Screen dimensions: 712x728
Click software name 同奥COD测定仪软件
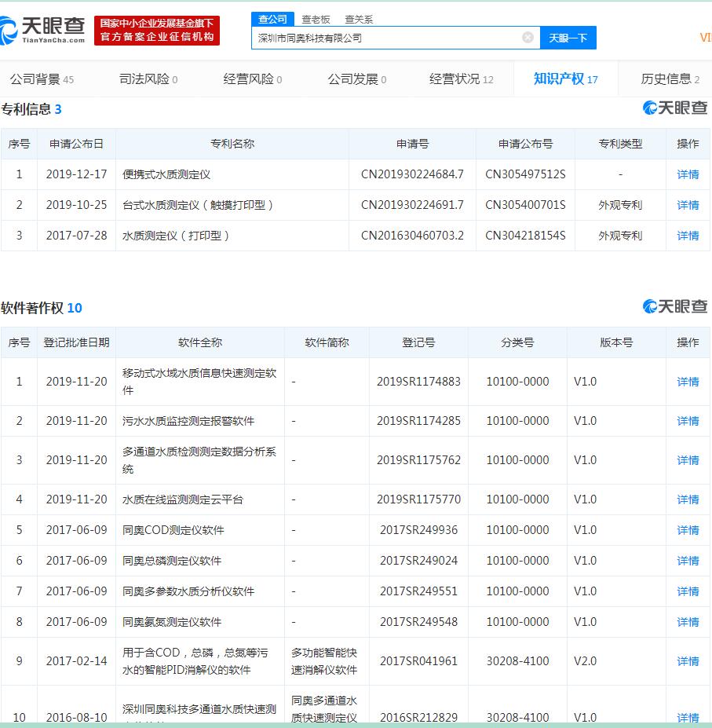click(x=173, y=530)
